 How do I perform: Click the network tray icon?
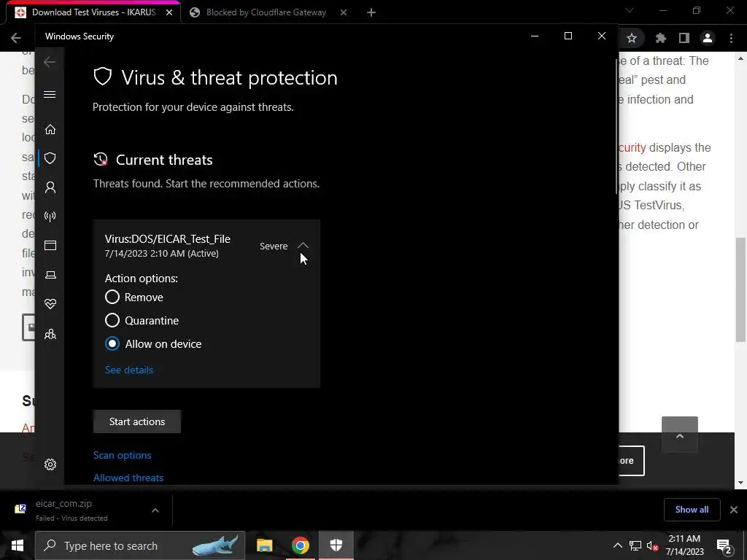635,545
